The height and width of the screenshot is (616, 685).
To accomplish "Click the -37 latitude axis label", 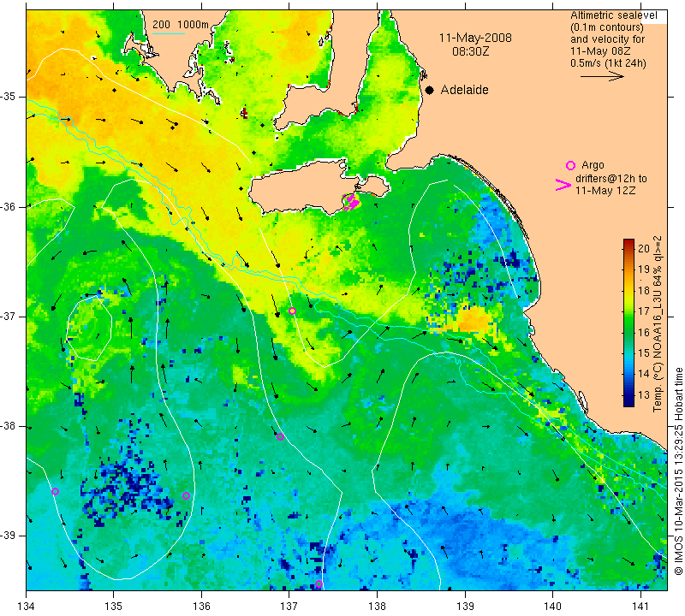I will pyautogui.click(x=9, y=316).
